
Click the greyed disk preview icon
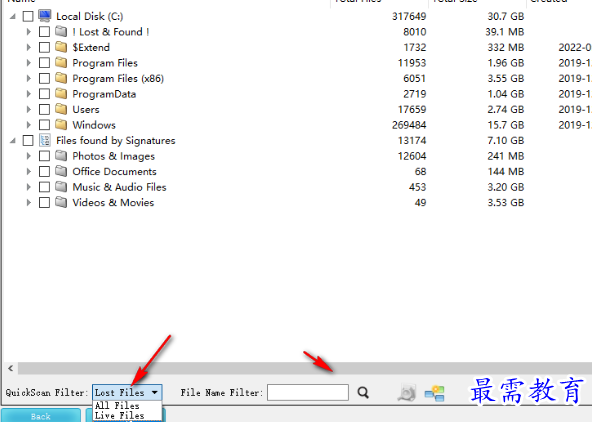pyautogui.click(x=407, y=393)
